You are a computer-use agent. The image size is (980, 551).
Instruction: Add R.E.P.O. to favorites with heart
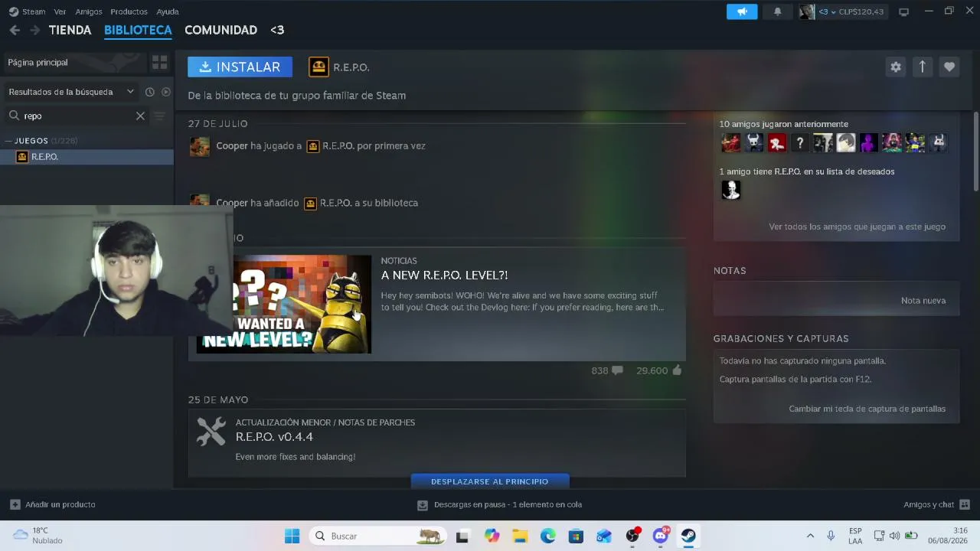[949, 67]
